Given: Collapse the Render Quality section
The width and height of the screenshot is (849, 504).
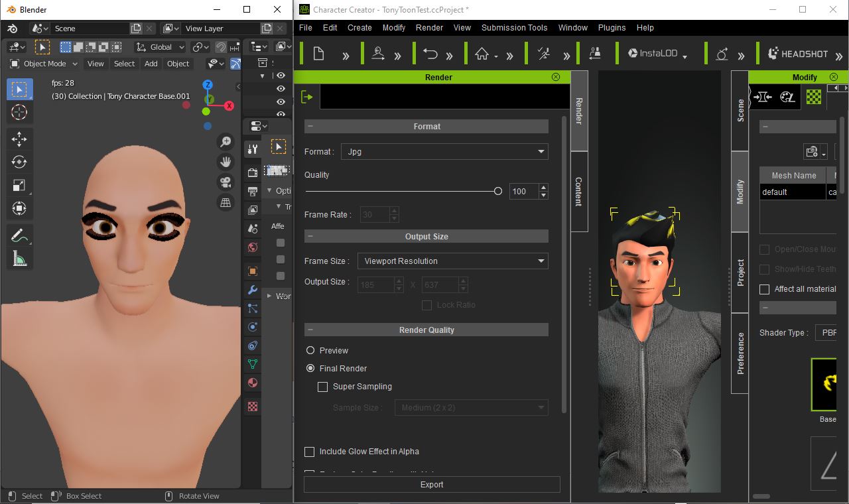Looking at the screenshot, I should 310,330.
